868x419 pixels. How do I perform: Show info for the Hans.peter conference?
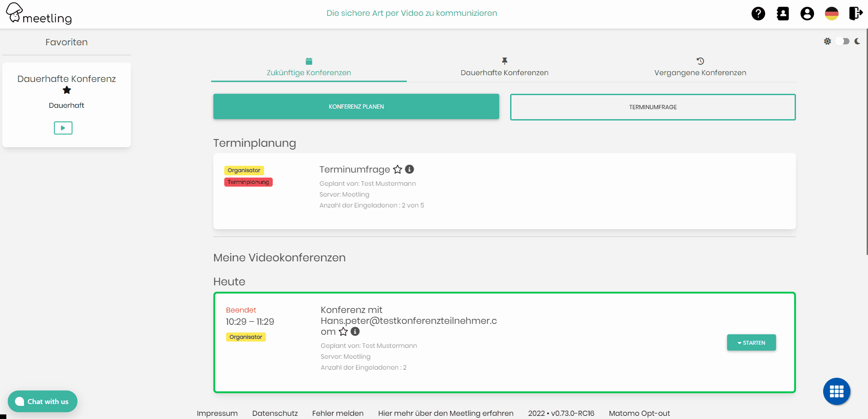pyautogui.click(x=355, y=332)
